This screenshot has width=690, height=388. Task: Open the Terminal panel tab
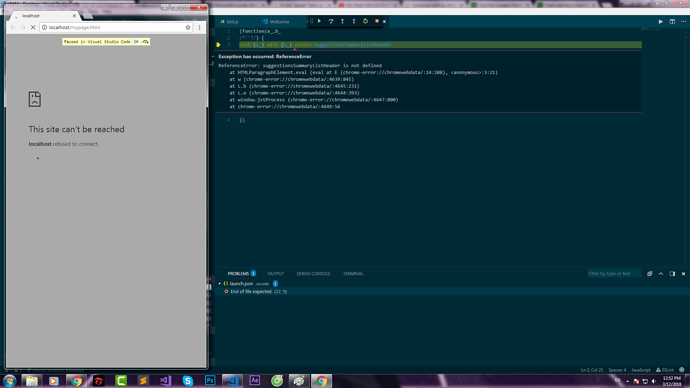coord(353,274)
